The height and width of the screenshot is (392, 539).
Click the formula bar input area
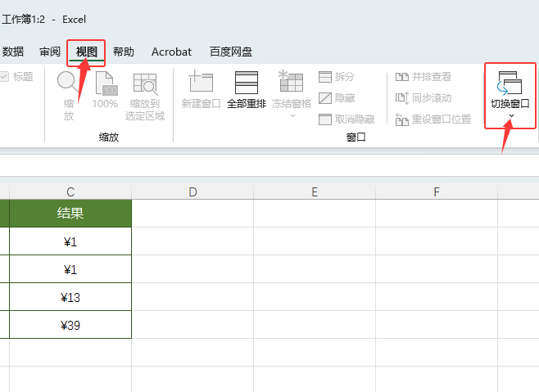click(269, 165)
